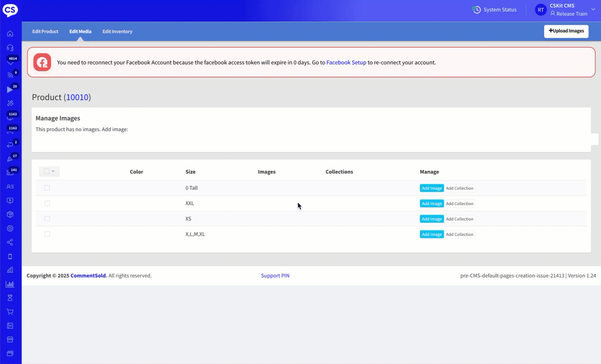
Task: Click the hourglass sidebar icon
Action: click(10, 298)
